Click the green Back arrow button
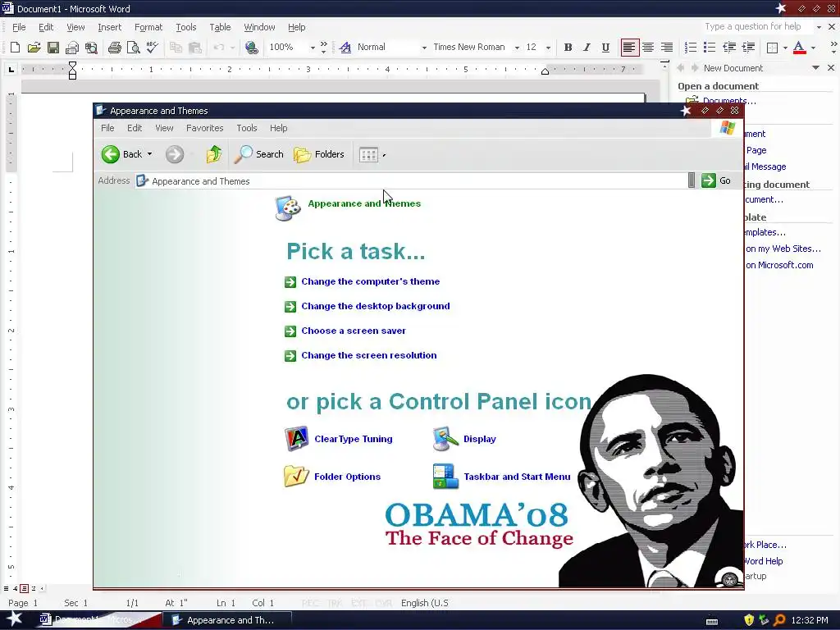The height and width of the screenshot is (630, 840). (111, 154)
